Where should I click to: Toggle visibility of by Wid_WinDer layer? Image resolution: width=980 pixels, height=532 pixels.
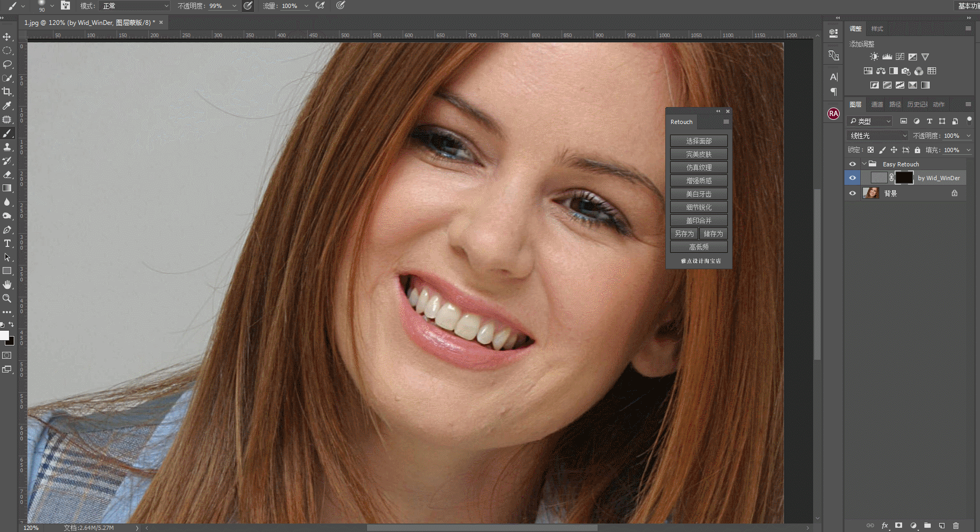click(852, 178)
